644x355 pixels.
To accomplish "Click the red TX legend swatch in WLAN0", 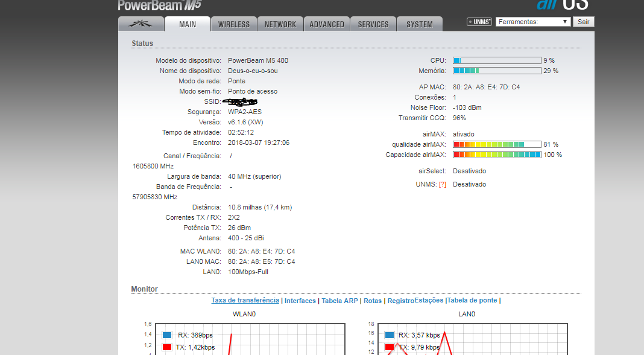I will [167, 347].
